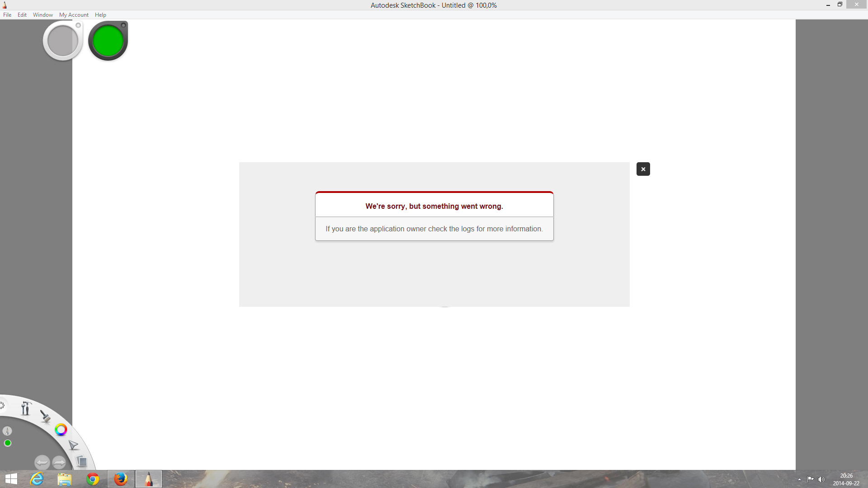The width and height of the screenshot is (868, 488).
Task: Click the green color puck
Action: click(108, 41)
